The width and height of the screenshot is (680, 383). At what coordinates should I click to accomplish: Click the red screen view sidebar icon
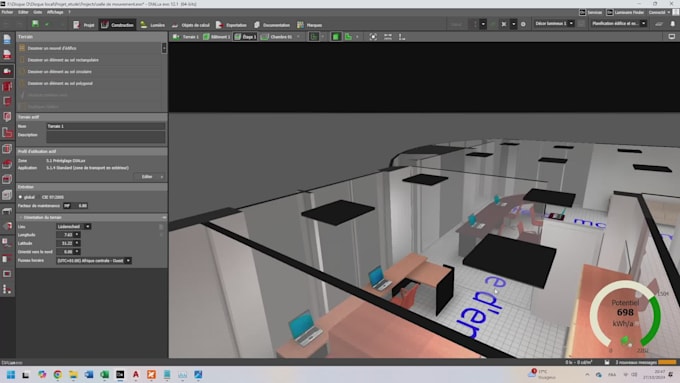point(7,274)
